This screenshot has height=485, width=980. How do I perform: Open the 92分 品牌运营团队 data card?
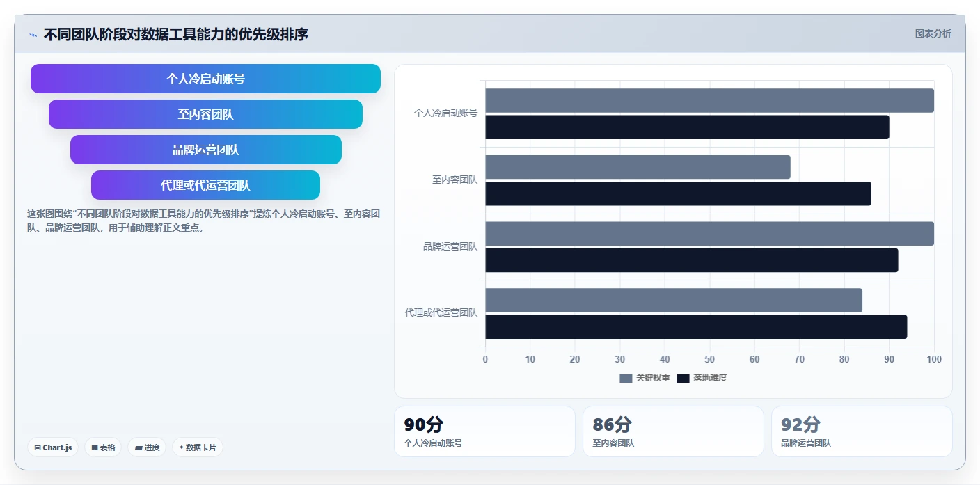coord(862,431)
